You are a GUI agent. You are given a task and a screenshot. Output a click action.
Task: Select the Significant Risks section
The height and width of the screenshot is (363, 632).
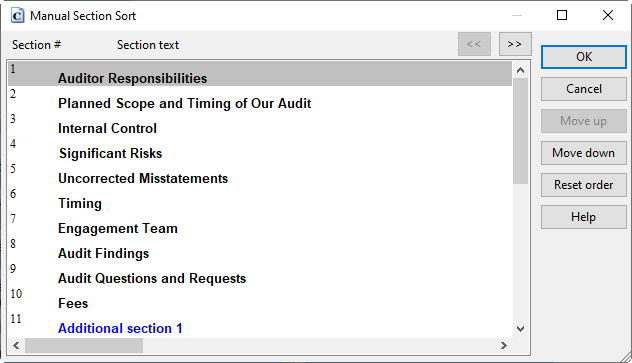[260, 149]
